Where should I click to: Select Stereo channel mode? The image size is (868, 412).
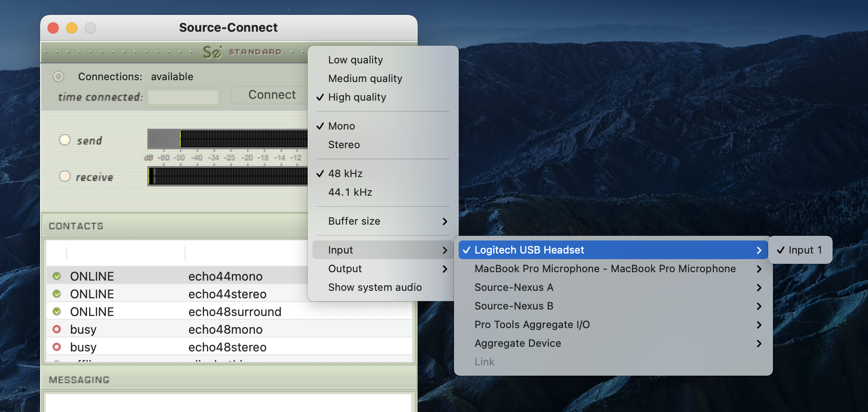pyautogui.click(x=344, y=145)
